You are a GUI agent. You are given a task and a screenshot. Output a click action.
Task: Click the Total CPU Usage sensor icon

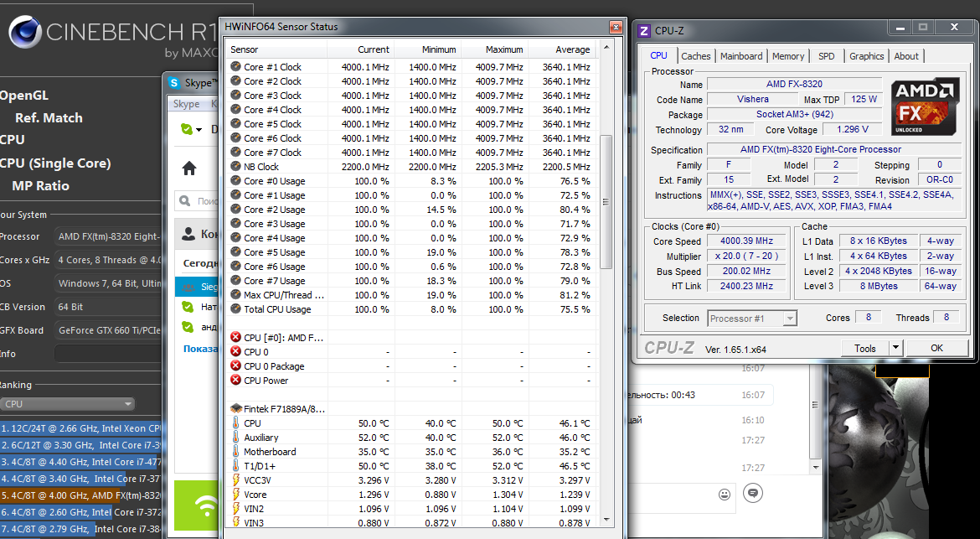coord(235,308)
